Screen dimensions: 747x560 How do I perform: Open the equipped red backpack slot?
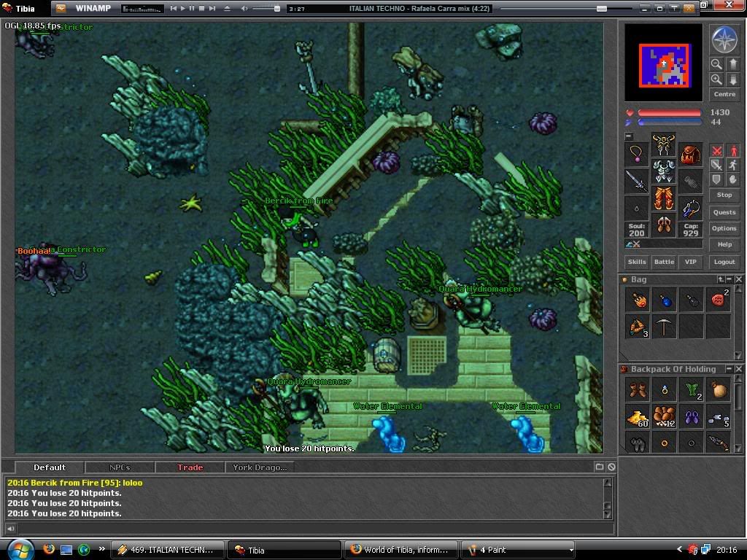[x=690, y=154]
